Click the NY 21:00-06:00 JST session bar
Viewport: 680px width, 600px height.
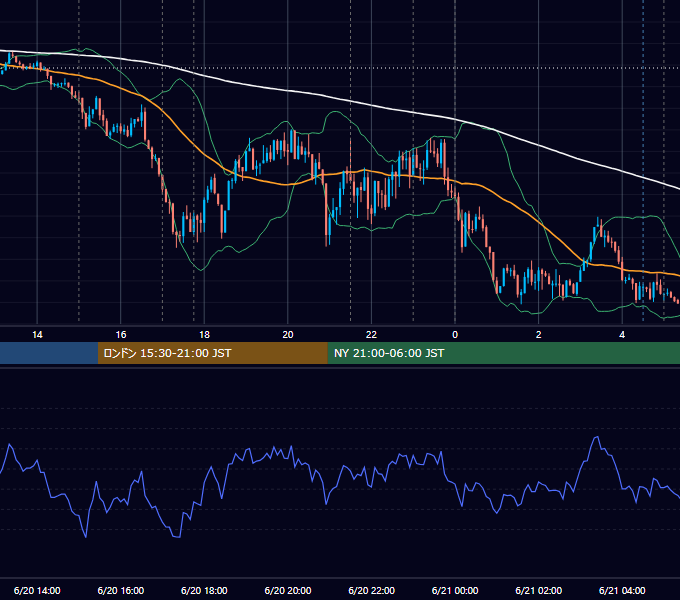(503, 353)
